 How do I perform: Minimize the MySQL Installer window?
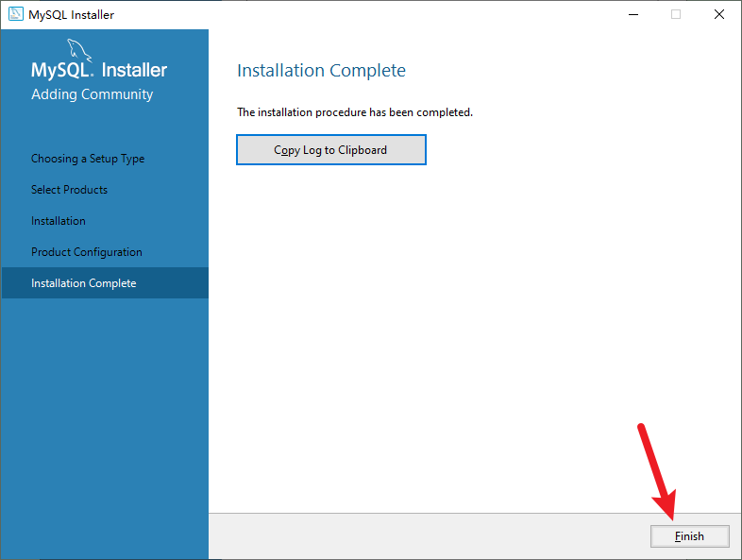pos(633,14)
